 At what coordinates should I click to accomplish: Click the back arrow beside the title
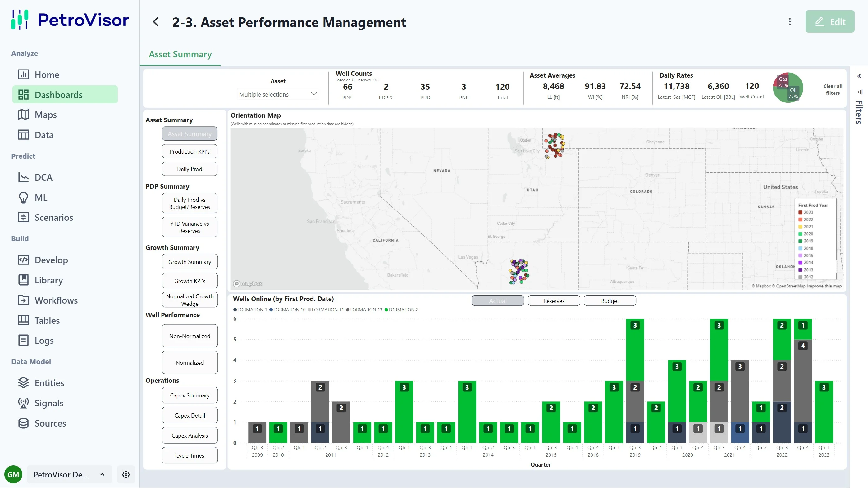click(156, 22)
